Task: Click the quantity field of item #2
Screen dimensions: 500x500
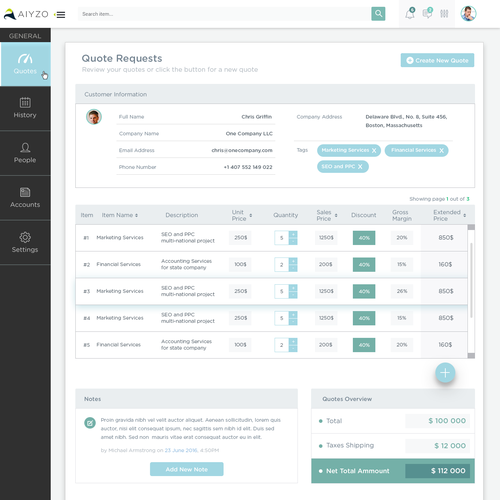Action: click(282, 265)
